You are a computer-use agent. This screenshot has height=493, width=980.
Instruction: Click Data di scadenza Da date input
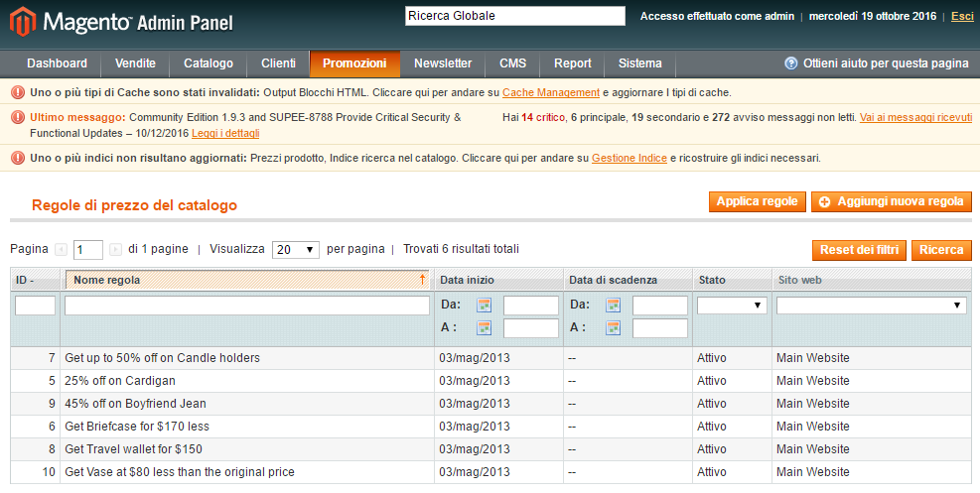[x=660, y=306]
